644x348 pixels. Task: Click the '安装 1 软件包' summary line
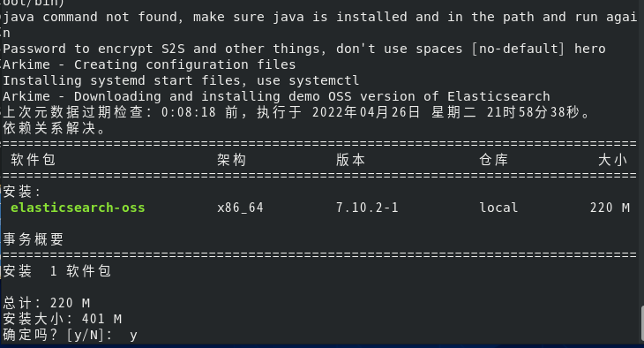click(56, 271)
